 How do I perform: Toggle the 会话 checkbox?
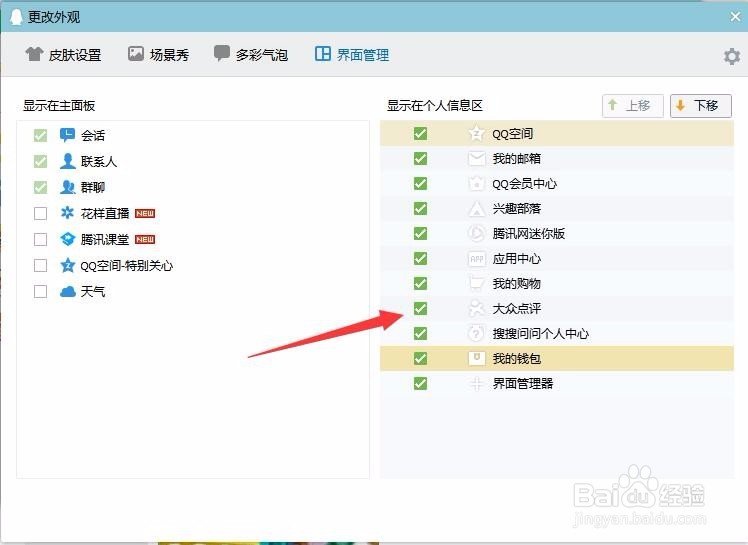[41, 136]
